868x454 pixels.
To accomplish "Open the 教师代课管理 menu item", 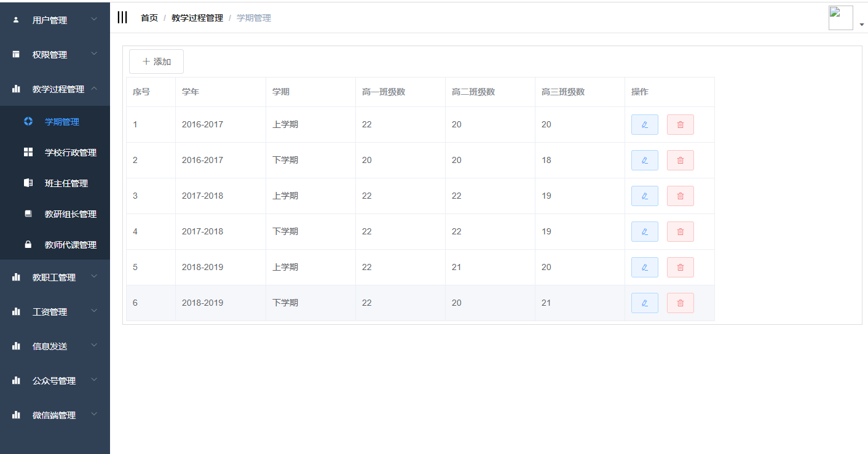I will coord(55,244).
